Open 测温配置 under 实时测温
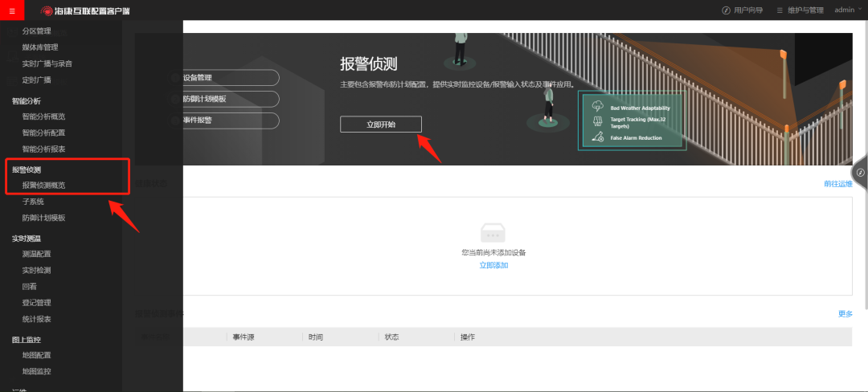 tap(36, 254)
